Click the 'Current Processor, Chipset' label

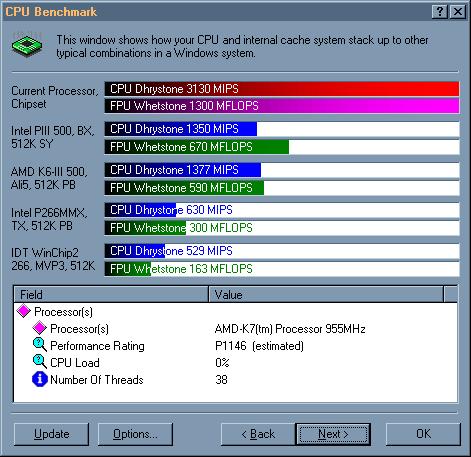(x=55, y=97)
